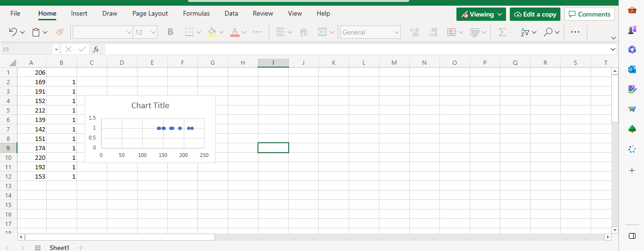This screenshot has height=251, width=644.
Task: Open the File menu
Action: click(x=16, y=14)
